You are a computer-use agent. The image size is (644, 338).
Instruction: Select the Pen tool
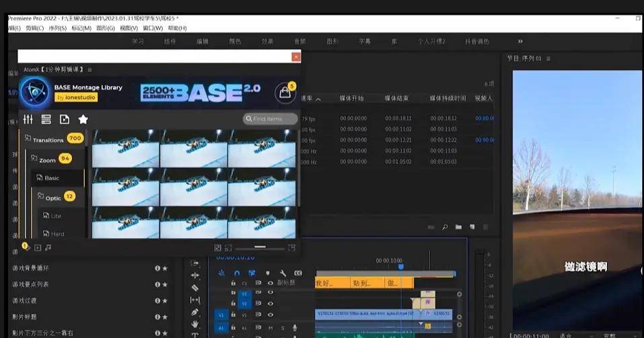coord(195,312)
